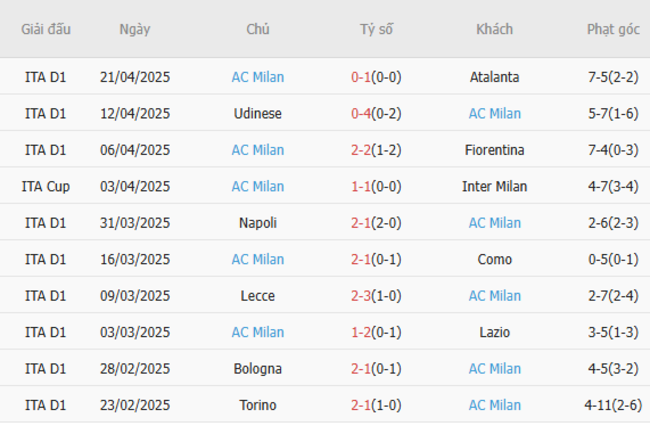Viewport: 650px width, 434px height.
Task: Click the Ngày column header
Action: point(135,29)
